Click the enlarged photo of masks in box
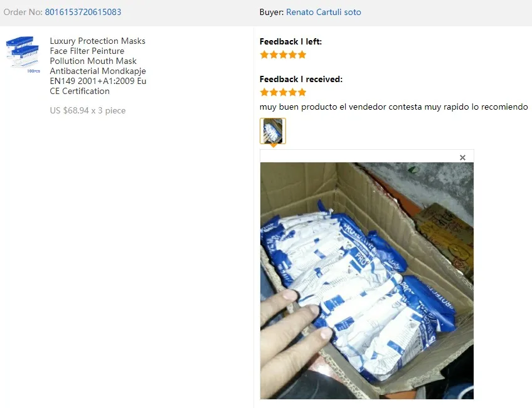Viewport: 532px width, 408px height. click(367, 281)
